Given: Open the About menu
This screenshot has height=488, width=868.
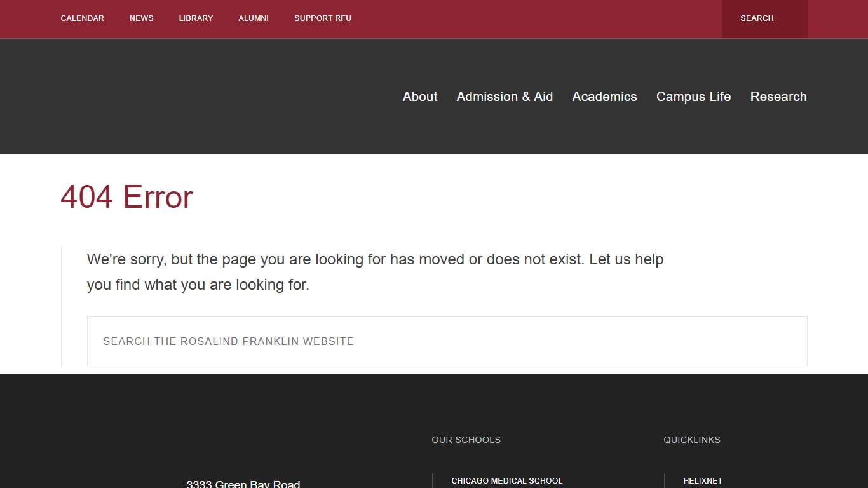Looking at the screenshot, I should click(420, 97).
